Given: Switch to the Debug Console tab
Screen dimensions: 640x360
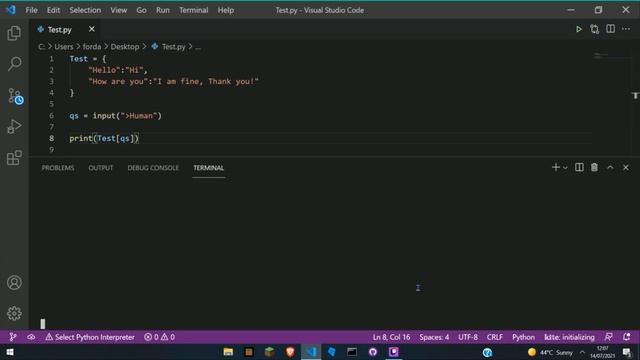Looking at the screenshot, I should [153, 168].
